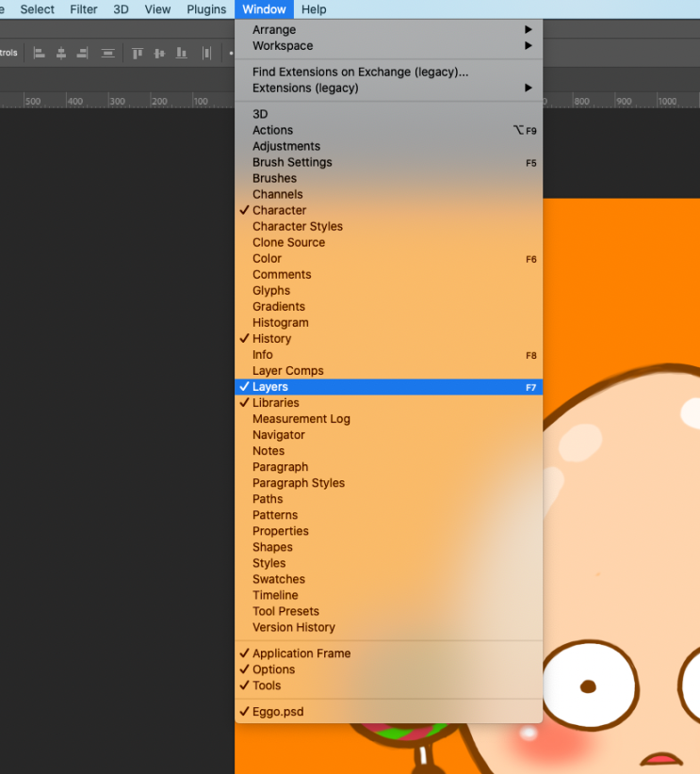Click the align left edges icon
The height and width of the screenshot is (774, 700).
(x=39, y=54)
